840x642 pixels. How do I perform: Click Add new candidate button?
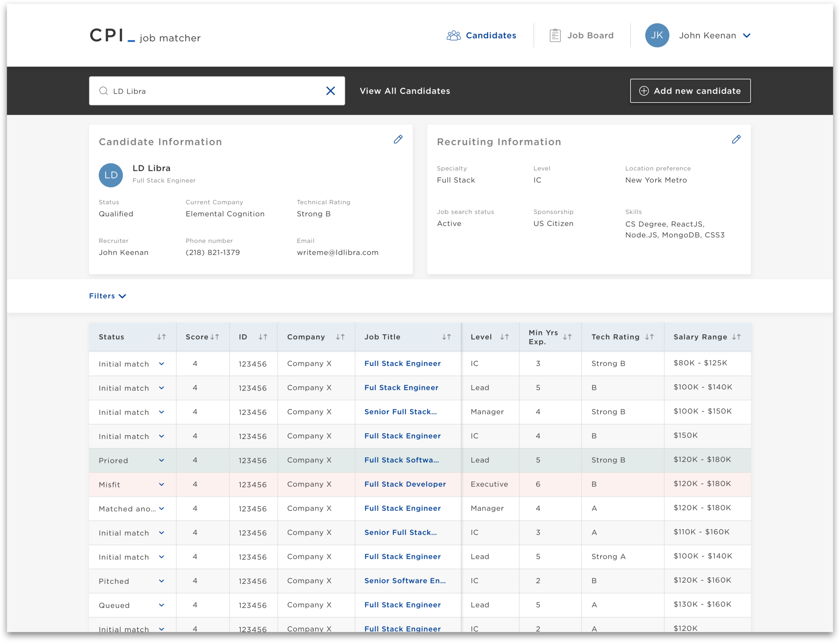(x=690, y=91)
